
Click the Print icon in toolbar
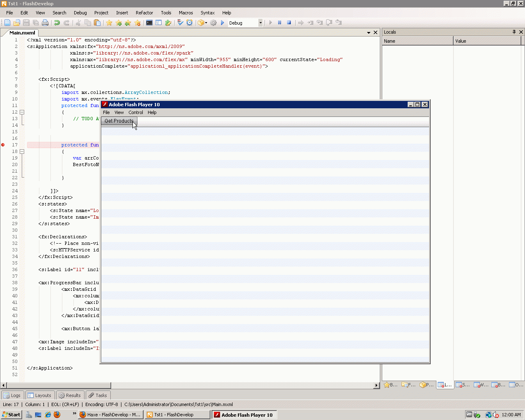(x=45, y=23)
